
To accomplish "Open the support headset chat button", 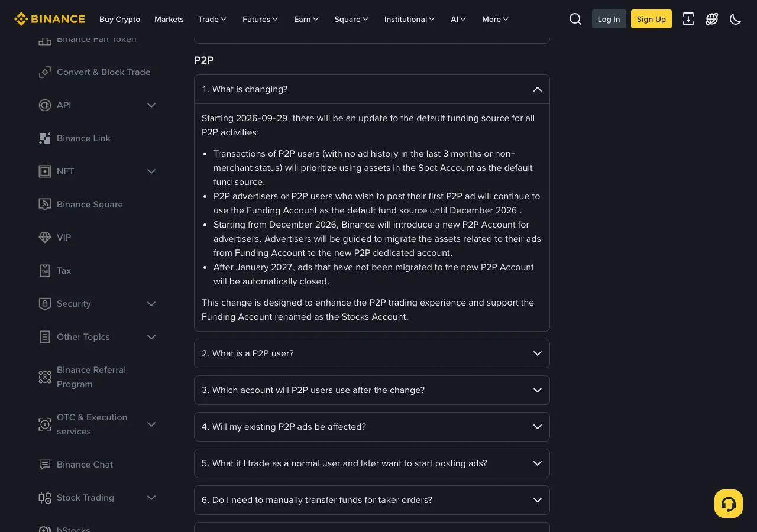I will [729, 504].
